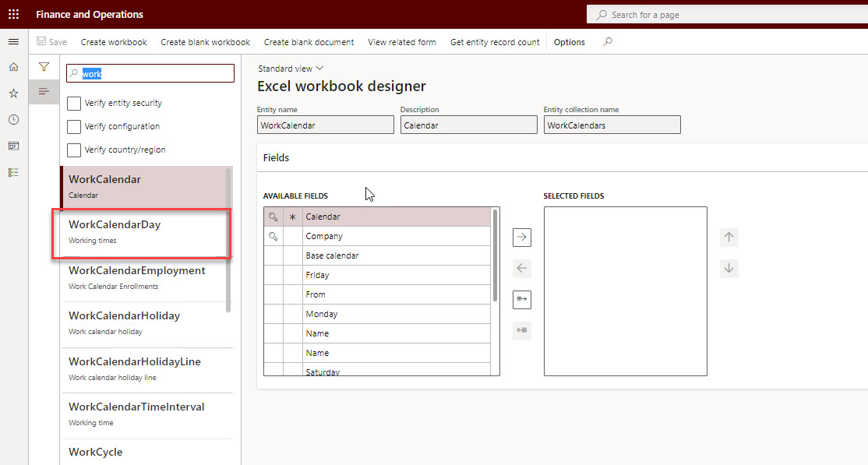This screenshot has width=868, height=465.
Task: Click the Selected Fields list box
Action: [x=626, y=291]
